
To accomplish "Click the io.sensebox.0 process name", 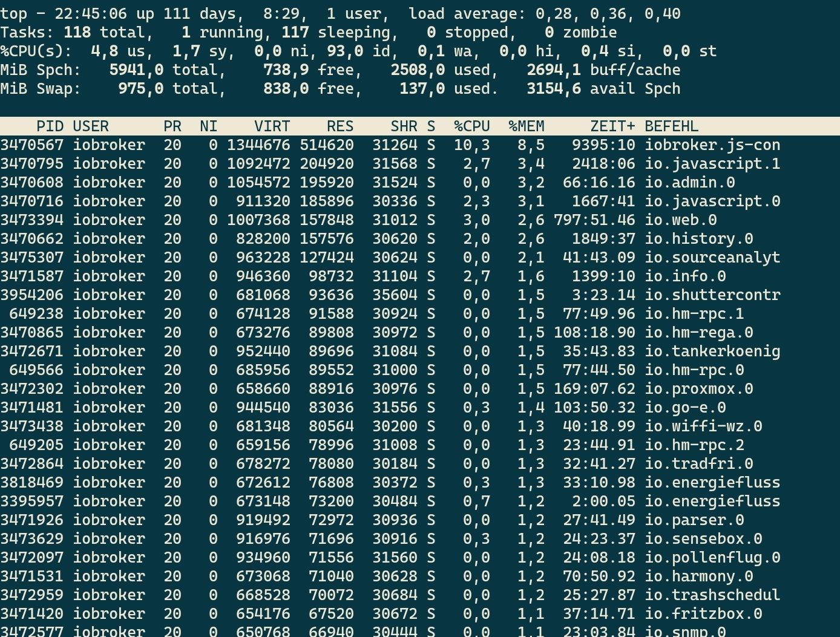I will tap(703, 539).
